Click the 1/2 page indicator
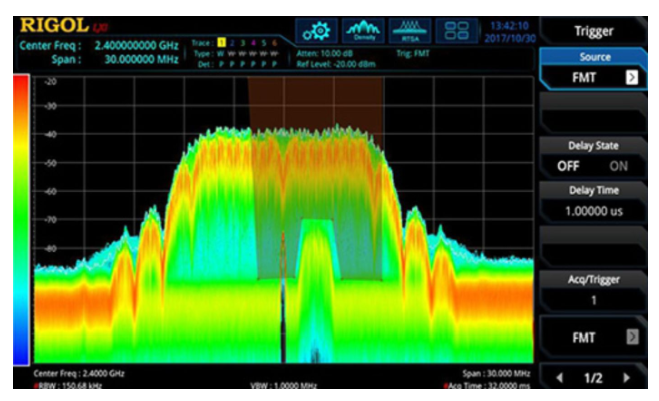Image resolution: width=659 pixels, height=401 pixels. (x=593, y=378)
